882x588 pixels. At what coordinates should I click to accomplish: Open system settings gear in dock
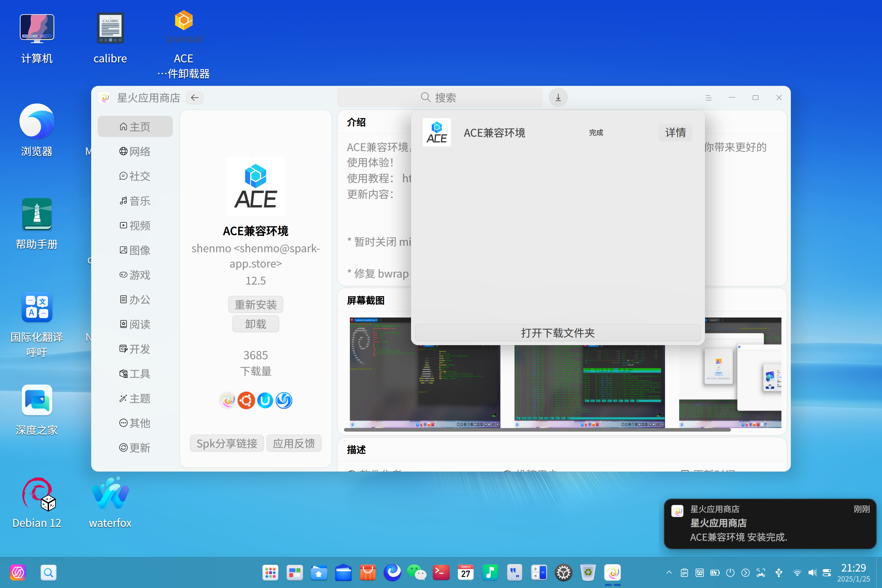pos(563,573)
